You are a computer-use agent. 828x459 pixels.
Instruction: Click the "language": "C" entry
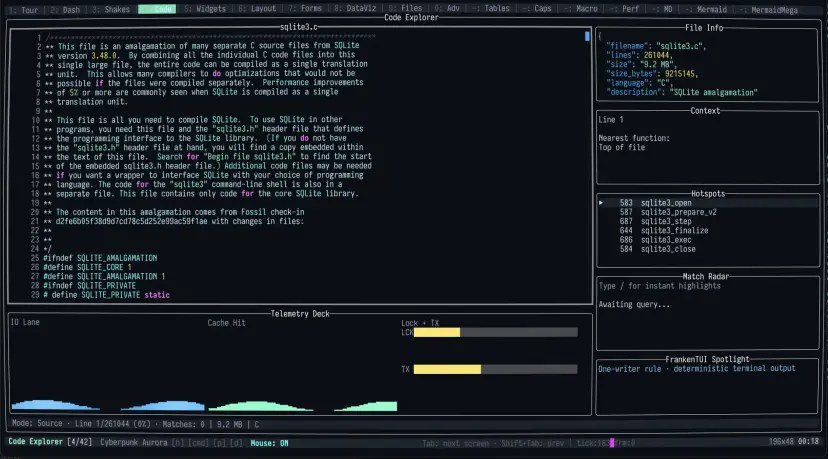tap(639, 83)
